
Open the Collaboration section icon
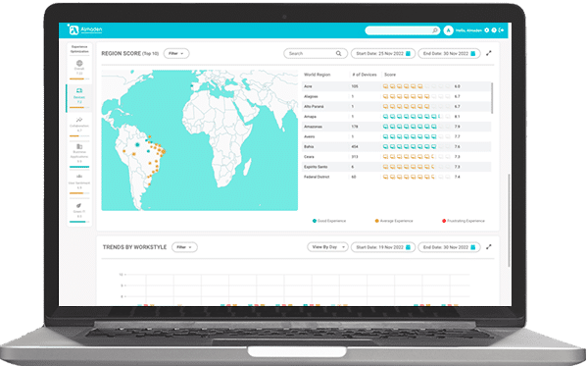79,120
